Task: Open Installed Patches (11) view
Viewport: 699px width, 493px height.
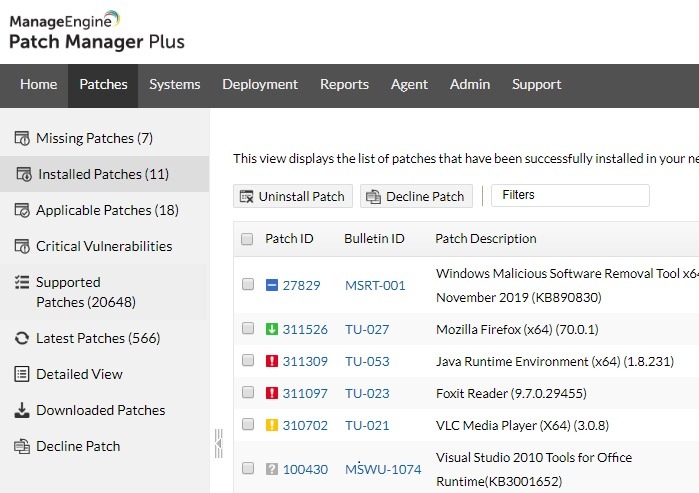Action: coord(104,174)
